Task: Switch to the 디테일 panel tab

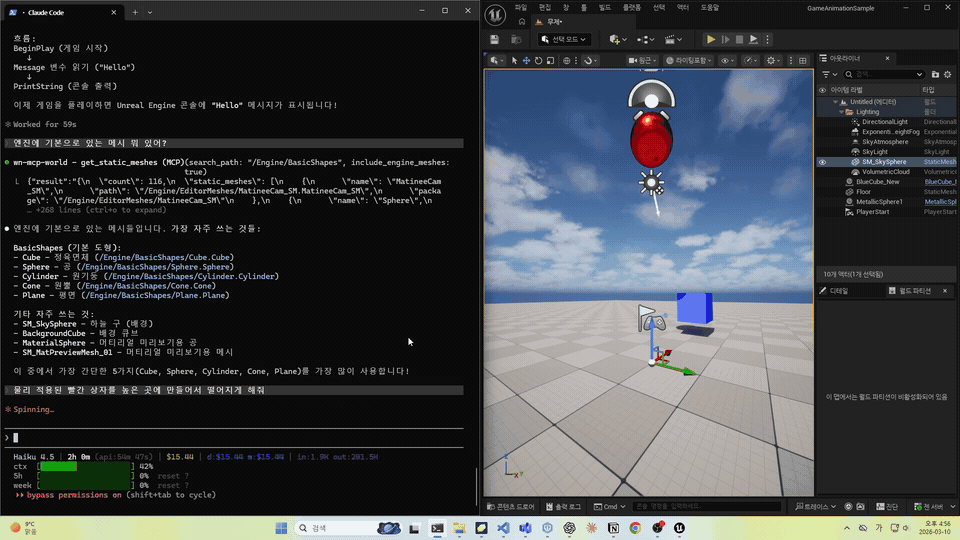Action: coord(838,291)
